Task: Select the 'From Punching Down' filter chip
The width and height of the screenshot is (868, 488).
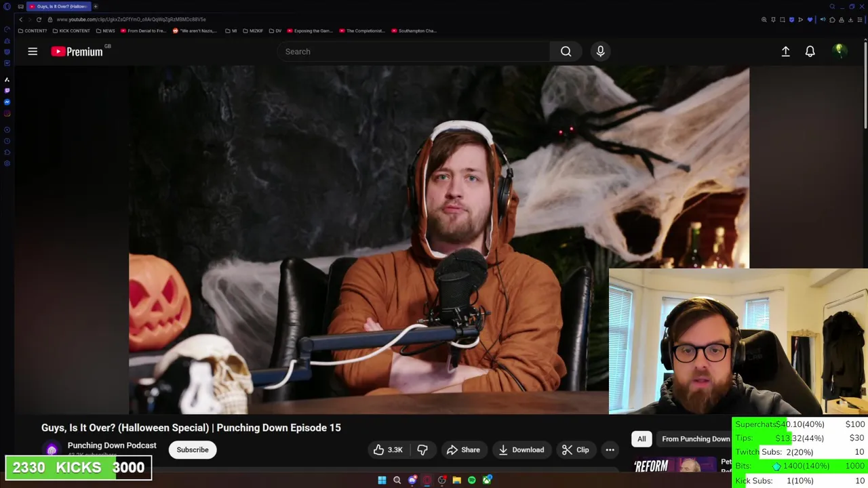Action: [696, 439]
